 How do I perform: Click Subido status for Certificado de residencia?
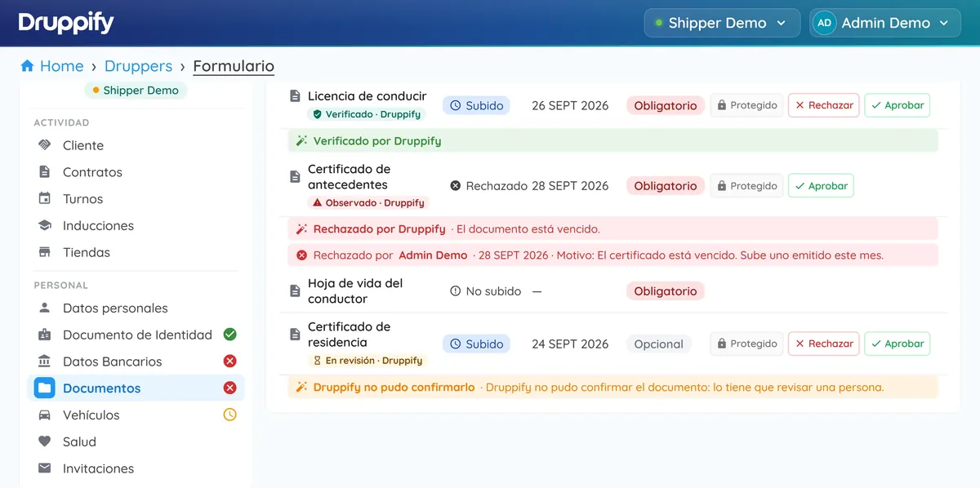(476, 344)
